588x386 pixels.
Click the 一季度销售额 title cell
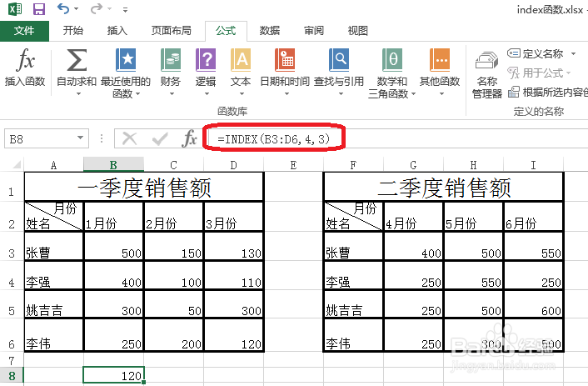144,187
